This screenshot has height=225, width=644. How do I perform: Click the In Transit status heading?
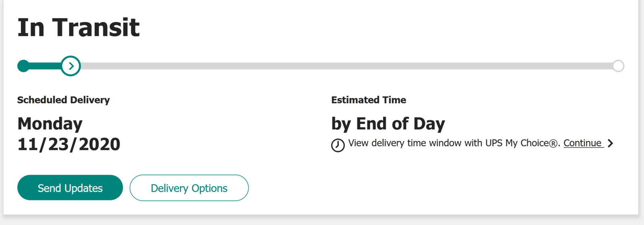point(78,27)
